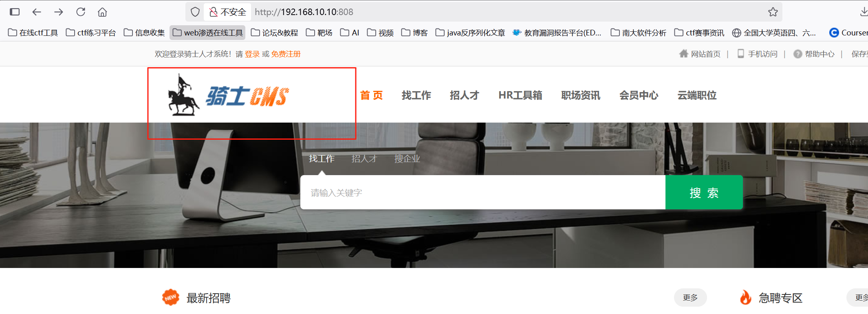Click the 免费注册 register link
The height and width of the screenshot is (314, 868).
[x=286, y=54]
